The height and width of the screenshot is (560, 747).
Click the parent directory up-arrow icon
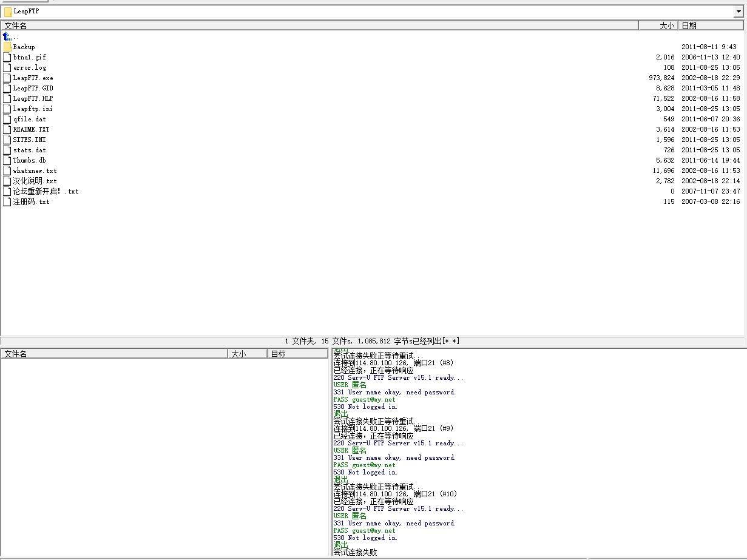pyautogui.click(x=7, y=36)
